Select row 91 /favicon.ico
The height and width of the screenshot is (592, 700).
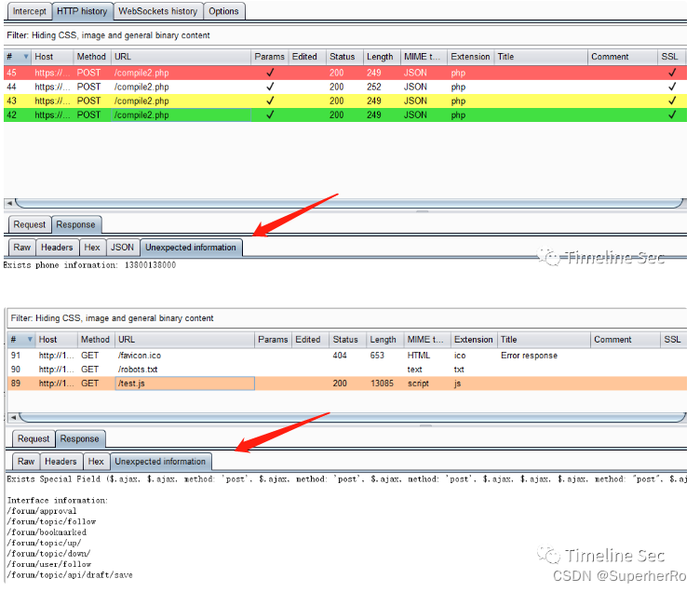coord(347,356)
